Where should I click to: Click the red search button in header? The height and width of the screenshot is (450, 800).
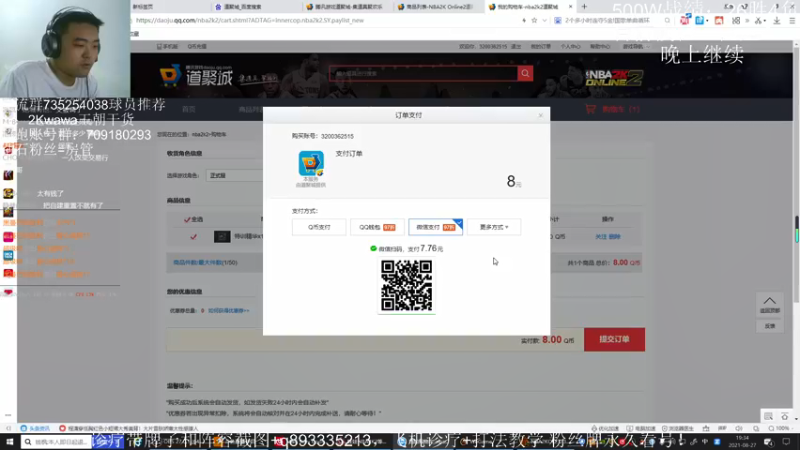(x=525, y=73)
